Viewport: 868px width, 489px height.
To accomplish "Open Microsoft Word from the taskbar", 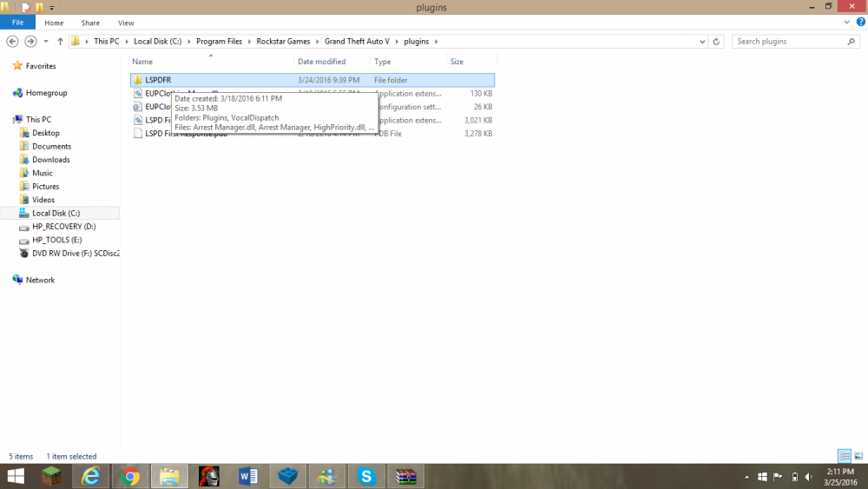I will 248,476.
